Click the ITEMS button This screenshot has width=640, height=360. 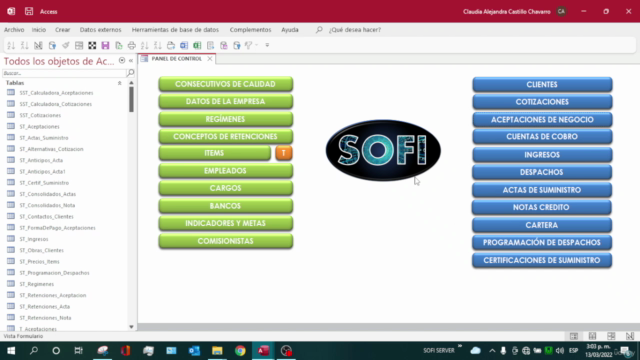214,153
